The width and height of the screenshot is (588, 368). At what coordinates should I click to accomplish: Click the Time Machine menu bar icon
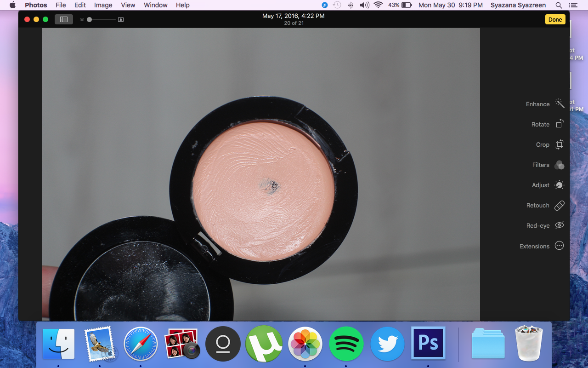pyautogui.click(x=337, y=5)
